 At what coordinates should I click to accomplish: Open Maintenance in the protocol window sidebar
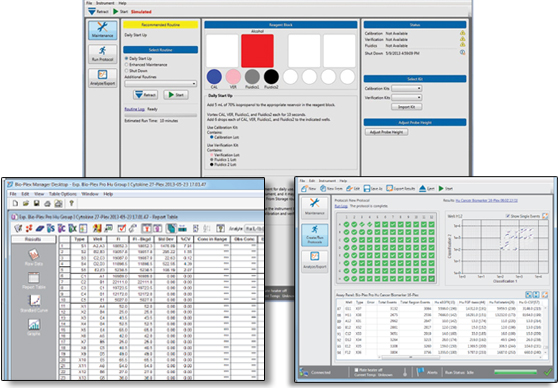[x=315, y=207]
